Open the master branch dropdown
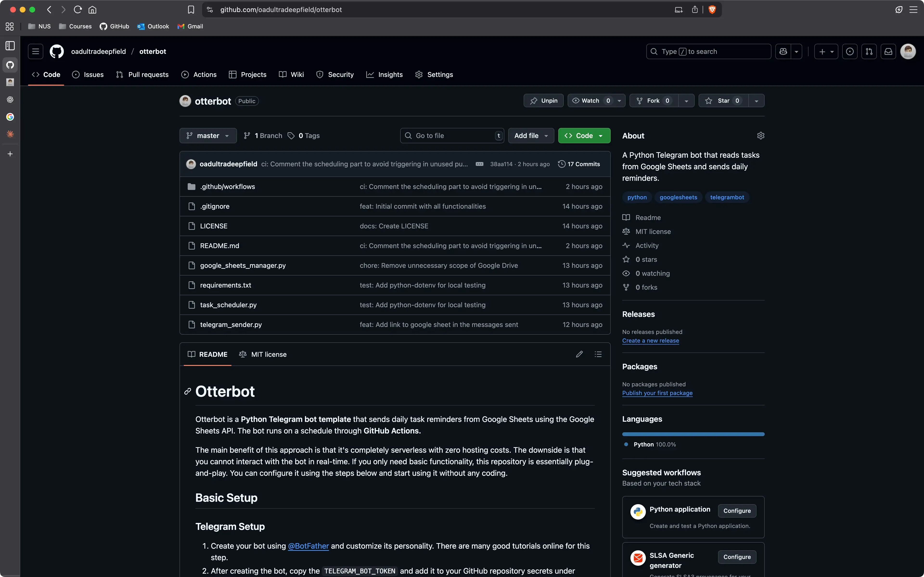The width and height of the screenshot is (924, 577). click(x=208, y=135)
